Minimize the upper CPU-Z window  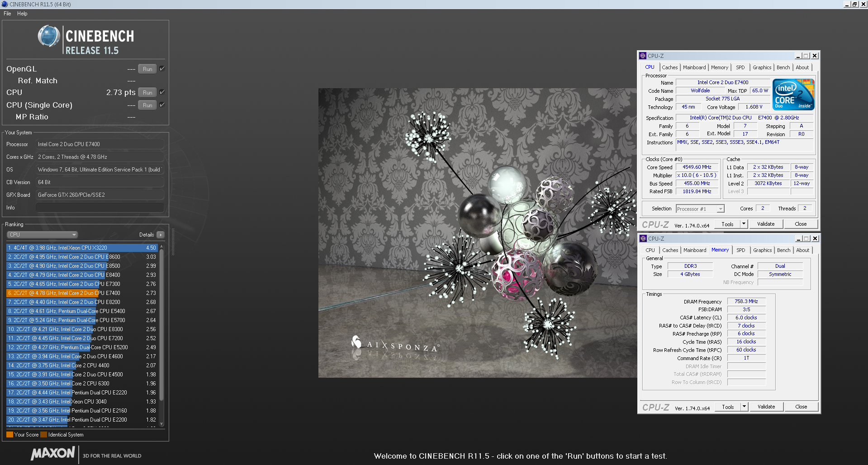(798, 56)
